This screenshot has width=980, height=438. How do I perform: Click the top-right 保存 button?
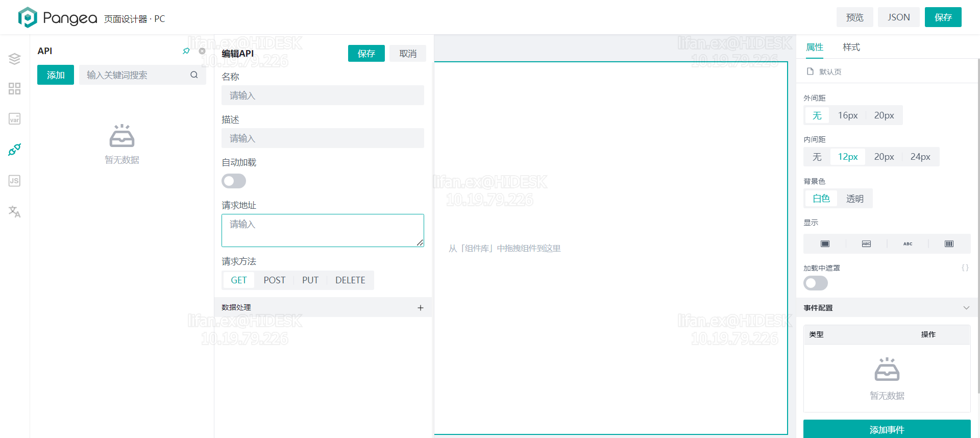coord(943,17)
